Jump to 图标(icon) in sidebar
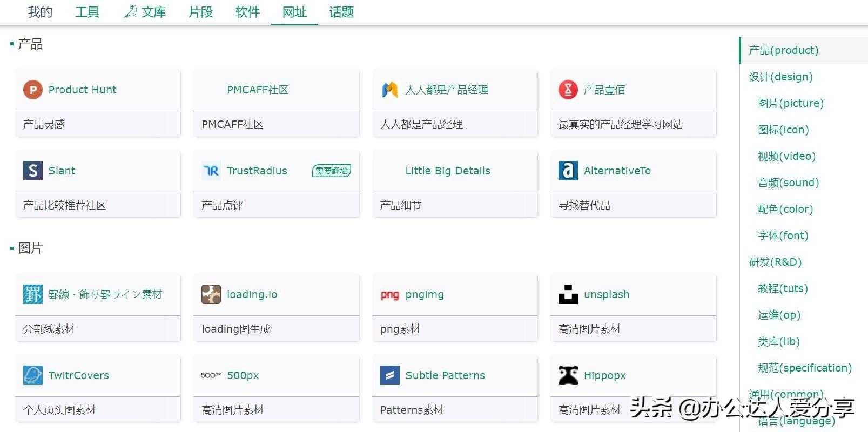This screenshot has height=432, width=868. (x=783, y=130)
